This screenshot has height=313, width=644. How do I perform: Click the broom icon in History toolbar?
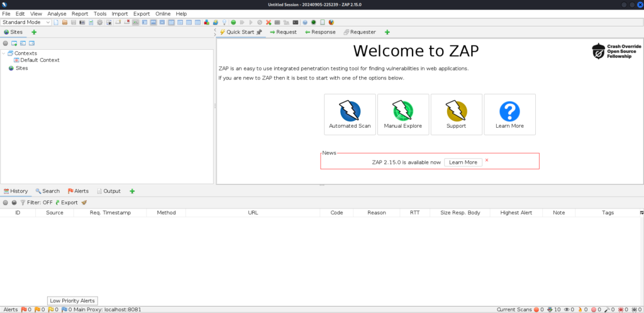84,203
